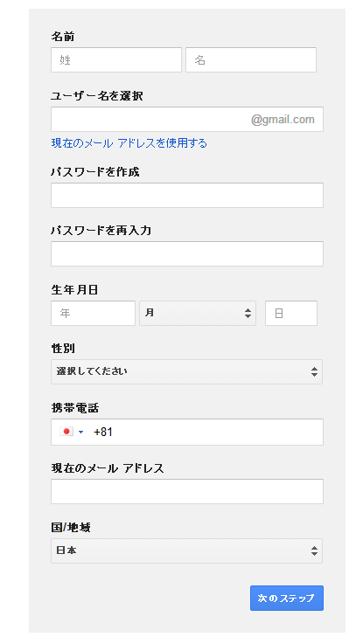Screen dimensions: 363x644
Task: Click the 現在のメール アドレス input field
Action: [x=187, y=492]
